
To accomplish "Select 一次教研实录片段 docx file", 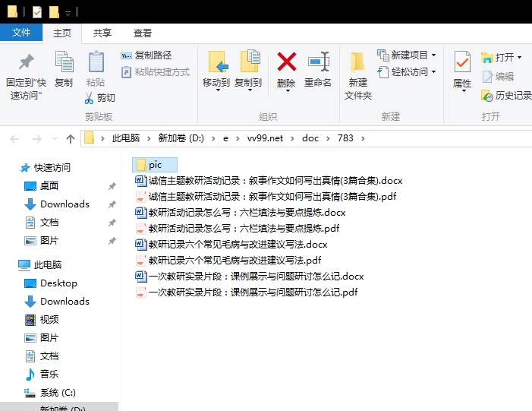I will coord(250,277).
